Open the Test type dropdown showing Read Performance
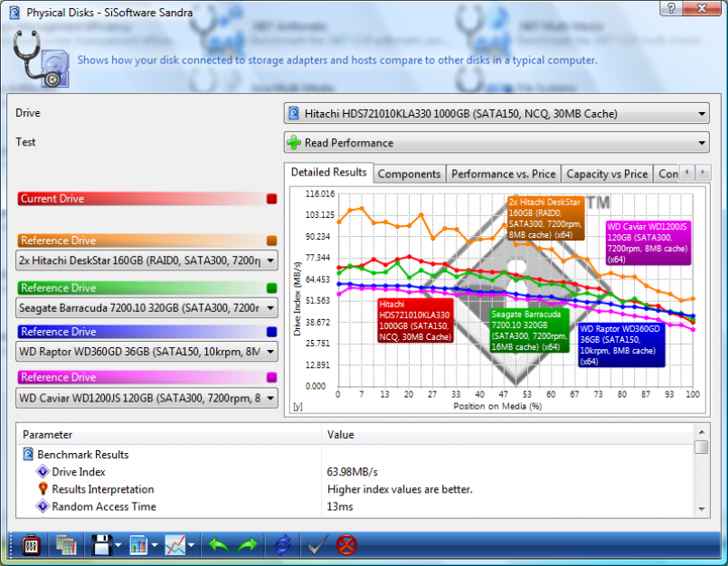Image resolution: width=728 pixels, height=566 pixels. pos(496,143)
